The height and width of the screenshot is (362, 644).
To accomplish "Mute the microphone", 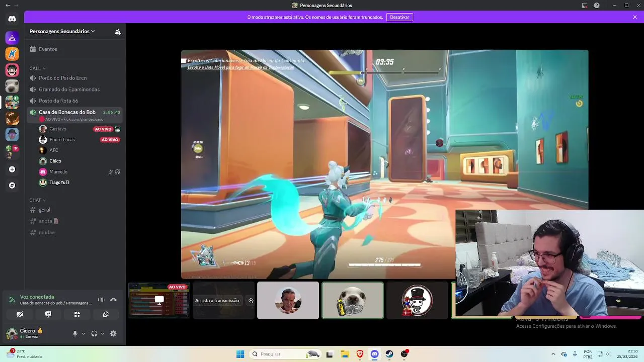I will point(75,333).
